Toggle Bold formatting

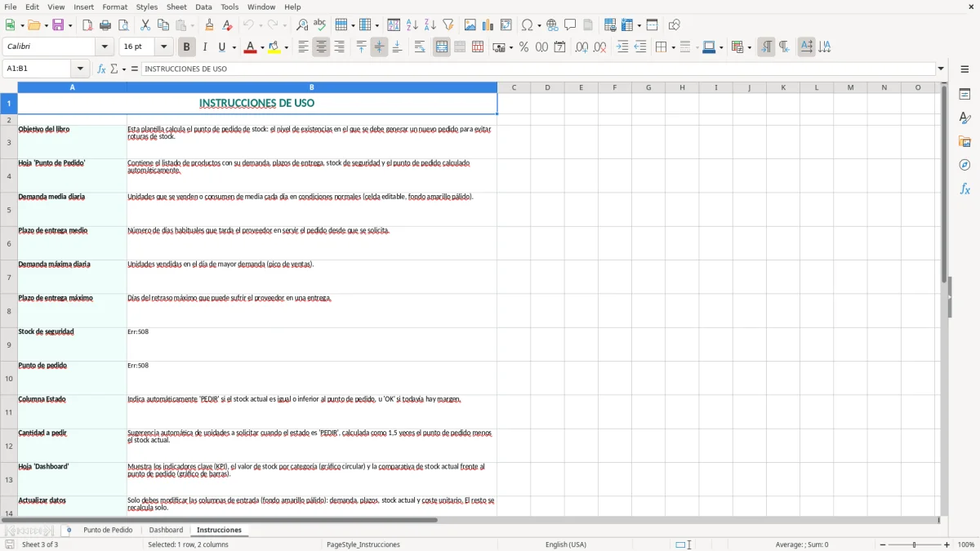(187, 47)
